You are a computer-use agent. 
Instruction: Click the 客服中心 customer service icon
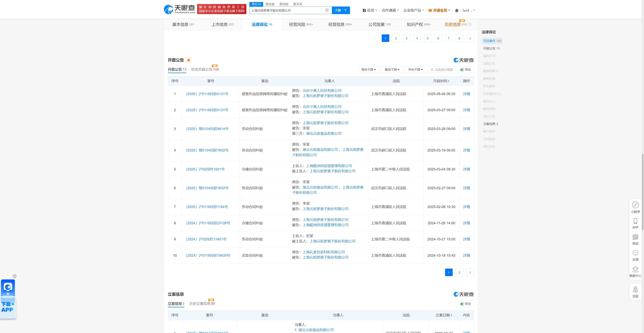tap(635, 269)
